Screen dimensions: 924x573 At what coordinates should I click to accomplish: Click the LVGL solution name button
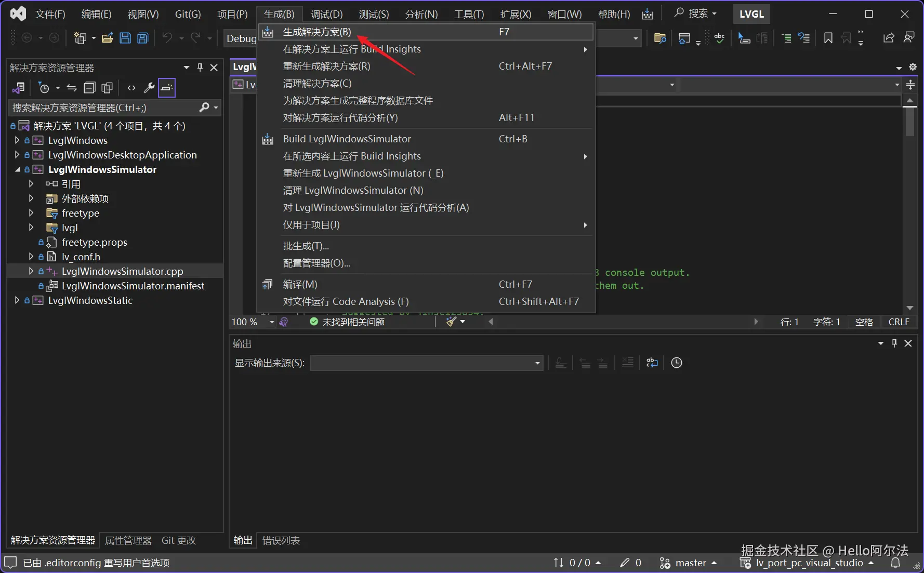tap(751, 14)
